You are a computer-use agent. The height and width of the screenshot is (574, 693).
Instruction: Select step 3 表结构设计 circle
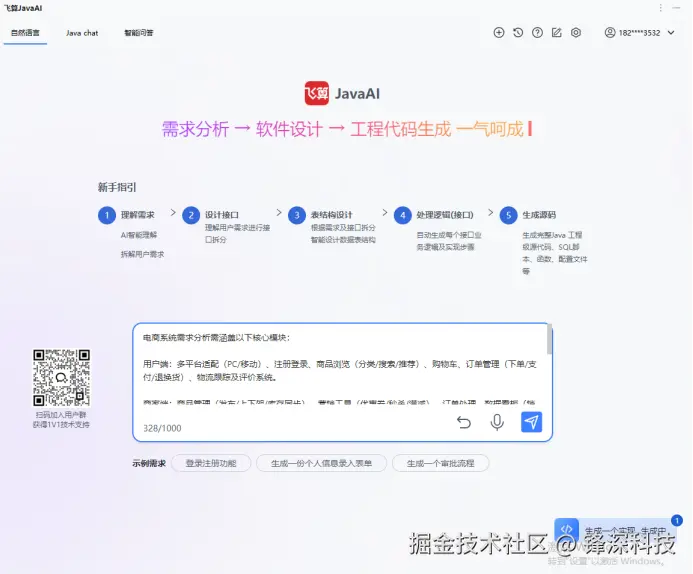point(297,215)
